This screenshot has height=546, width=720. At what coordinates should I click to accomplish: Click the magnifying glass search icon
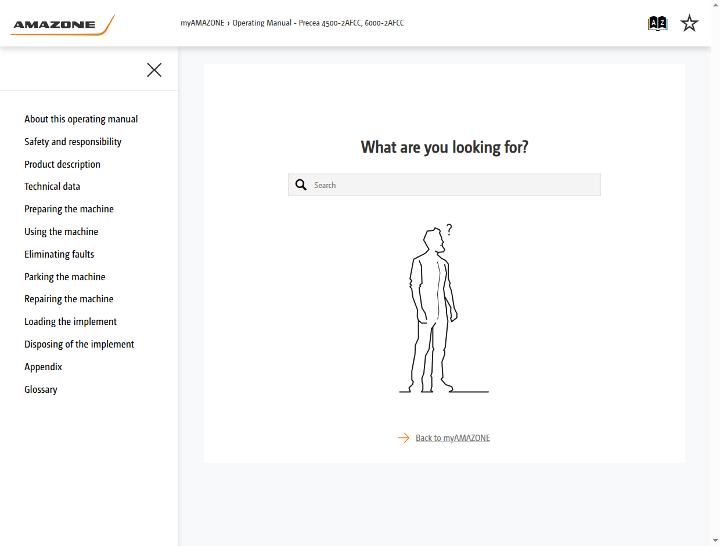(301, 185)
